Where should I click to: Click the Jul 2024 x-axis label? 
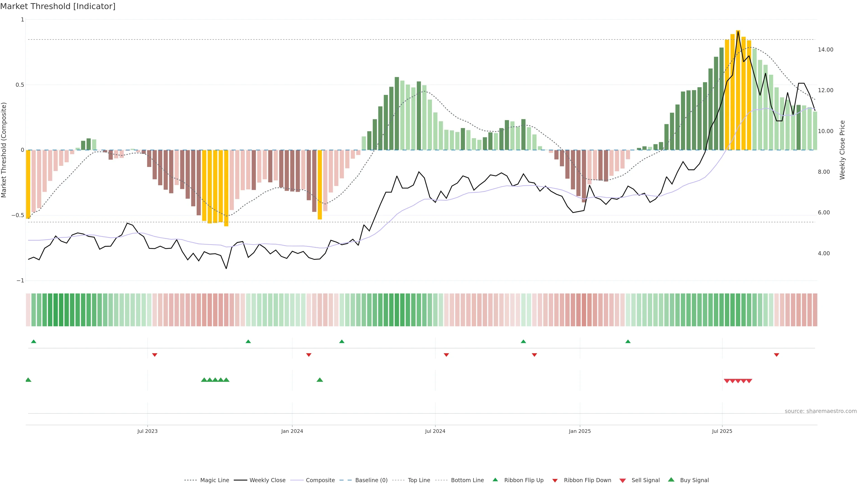[x=435, y=431]
